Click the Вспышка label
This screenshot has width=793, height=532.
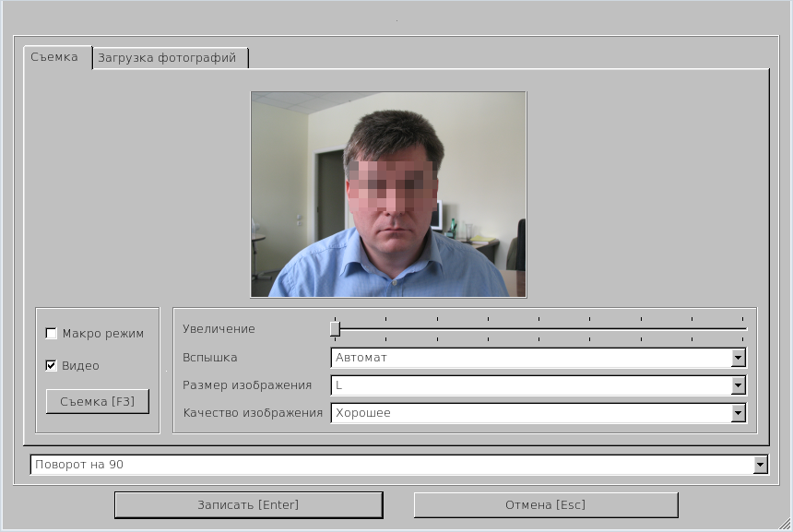click(210, 358)
